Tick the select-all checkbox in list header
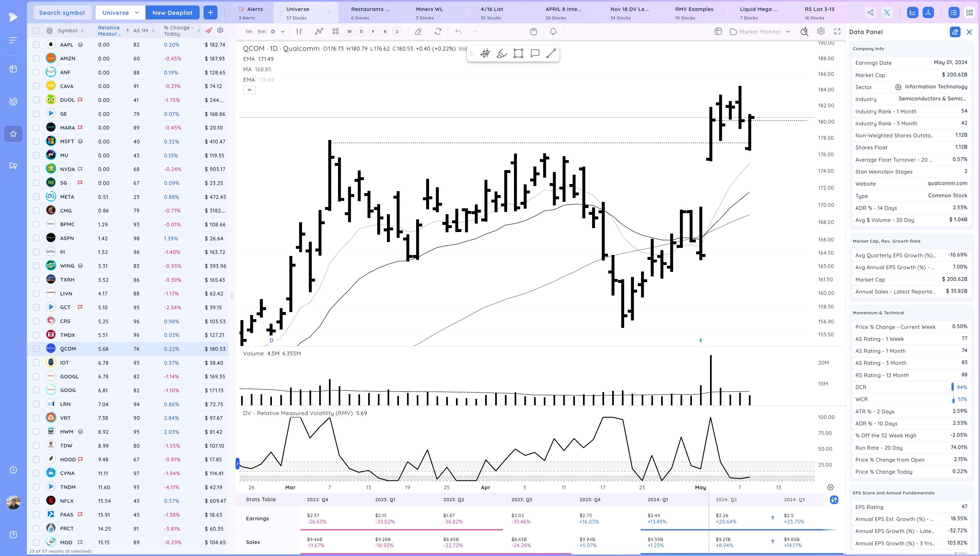This screenshot has height=556, width=980. (36, 31)
